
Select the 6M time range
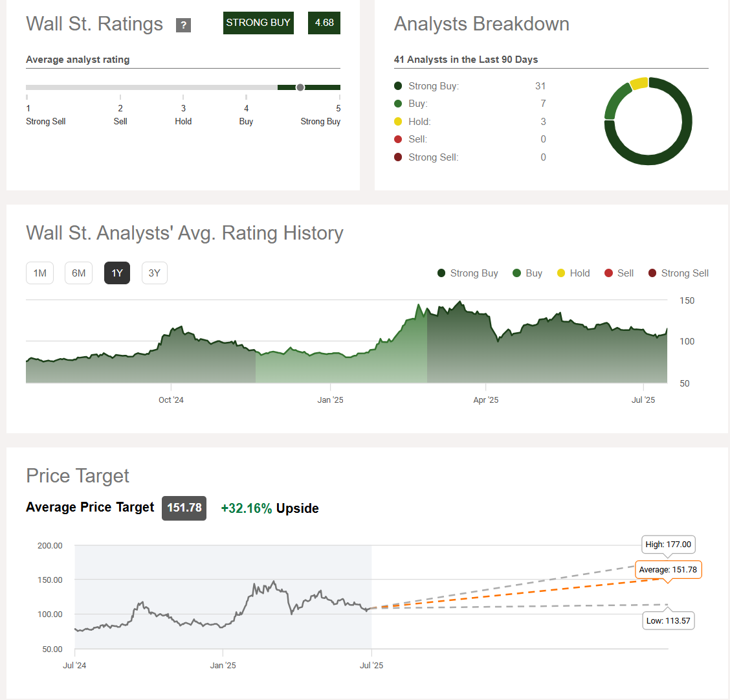79,273
